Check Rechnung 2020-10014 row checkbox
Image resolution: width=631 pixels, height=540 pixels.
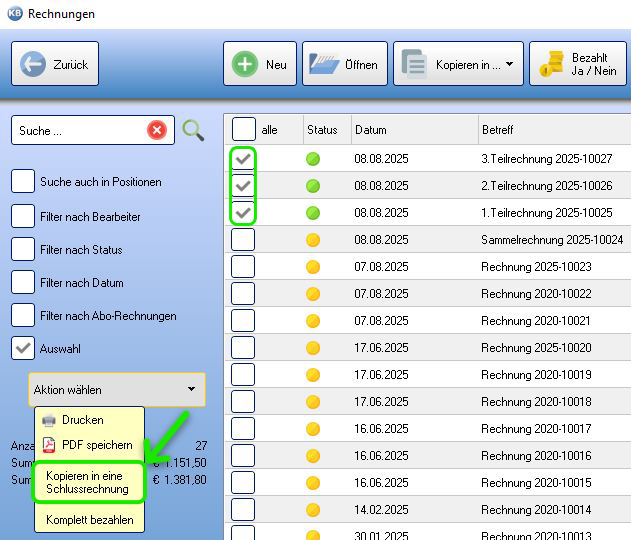tap(243, 509)
